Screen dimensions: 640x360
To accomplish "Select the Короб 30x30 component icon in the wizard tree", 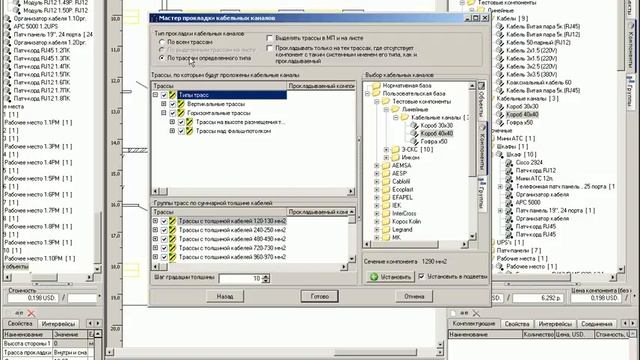I will [x=414, y=126].
